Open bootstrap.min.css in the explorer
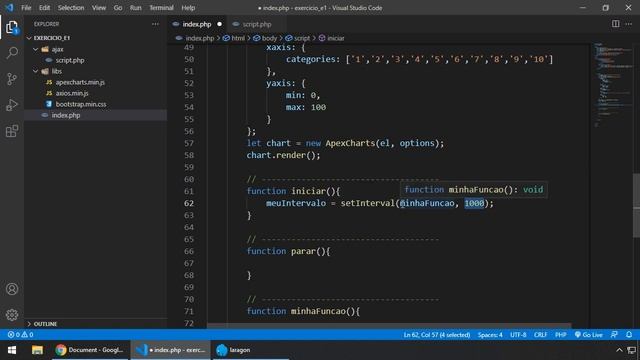 pyautogui.click(x=81, y=104)
